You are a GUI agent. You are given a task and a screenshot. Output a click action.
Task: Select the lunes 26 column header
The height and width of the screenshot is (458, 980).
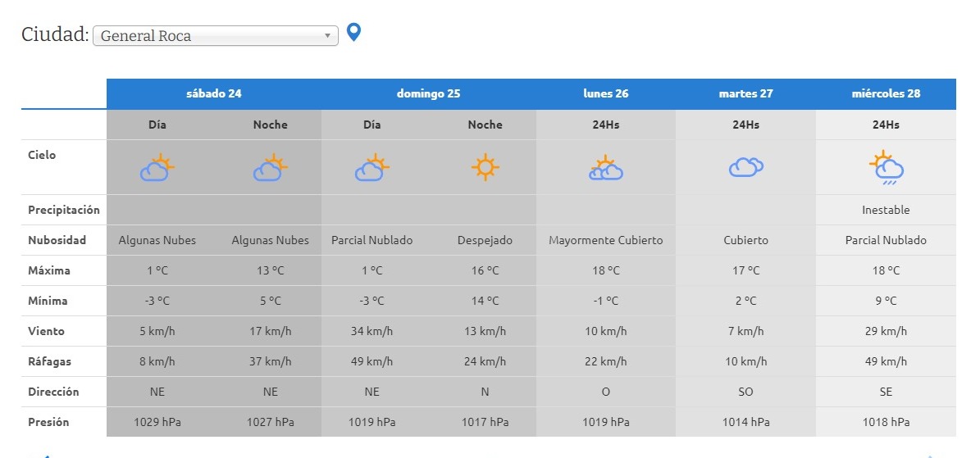[x=606, y=93]
